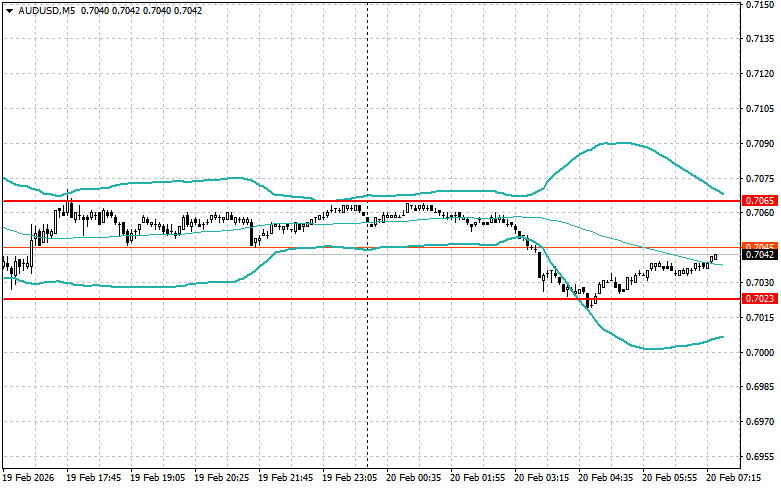Click the 19 Feb 2026 time axis label
The height and width of the screenshot is (489, 781).
[x=28, y=478]
